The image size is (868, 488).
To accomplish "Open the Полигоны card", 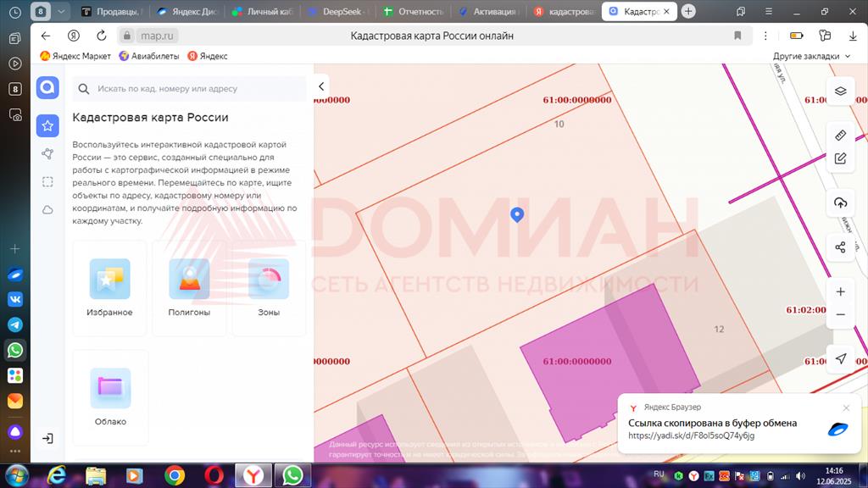I will click(x=189, y=288).
